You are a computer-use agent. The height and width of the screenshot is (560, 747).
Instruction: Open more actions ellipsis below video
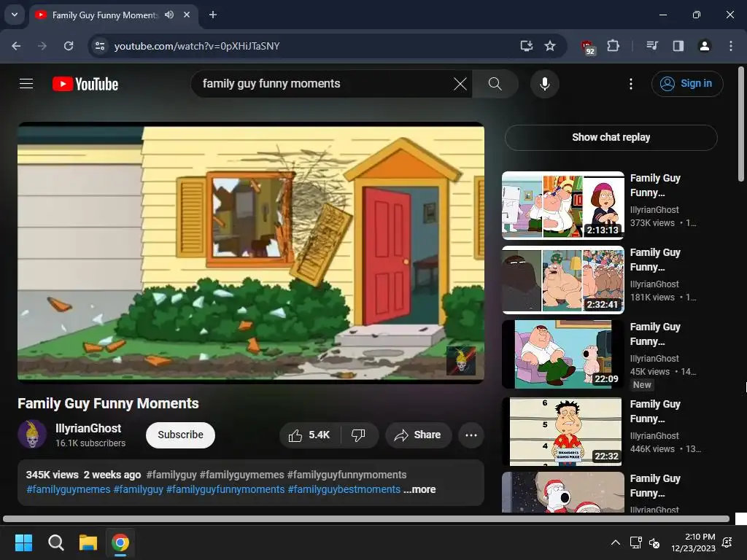click(x=471, y=435)
